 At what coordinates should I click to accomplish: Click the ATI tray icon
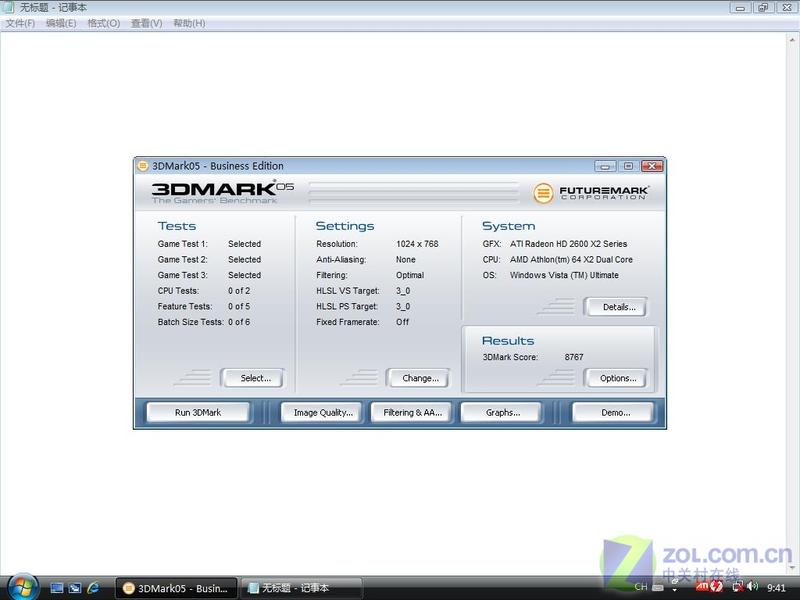click(703, 587)
